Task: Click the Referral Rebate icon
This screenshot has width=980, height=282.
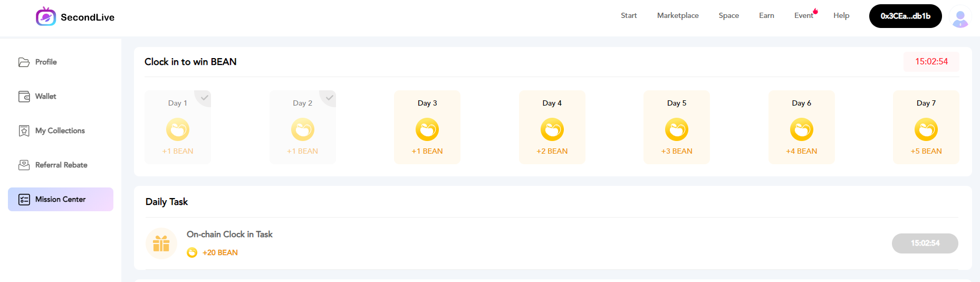Action: point(24,165)
